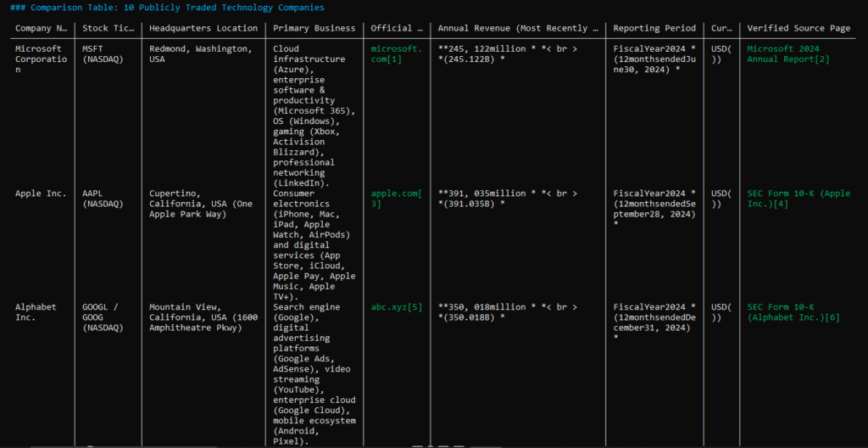Click the 391, 035million revenue cell
Screen dimensions: 868x448
[508, 199]
